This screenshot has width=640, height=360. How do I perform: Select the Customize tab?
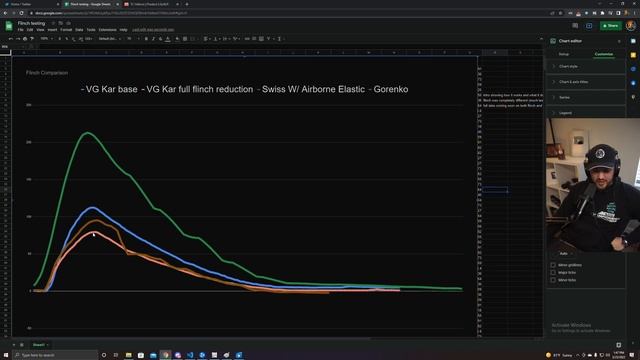(604, 54)
